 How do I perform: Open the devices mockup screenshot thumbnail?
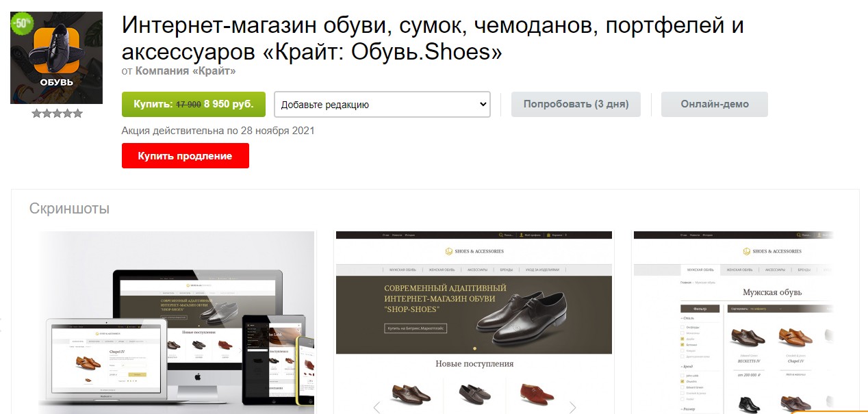177,322
